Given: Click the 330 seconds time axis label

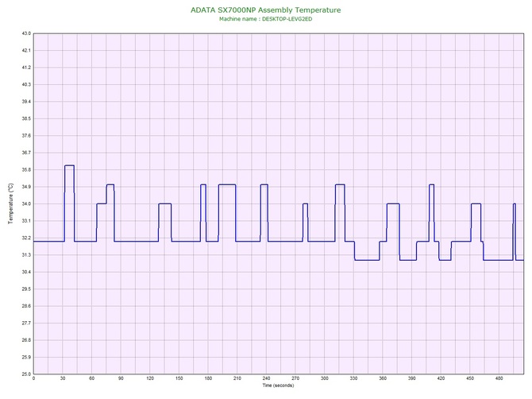Looking at the screenshot, I should tap(353, 378).
